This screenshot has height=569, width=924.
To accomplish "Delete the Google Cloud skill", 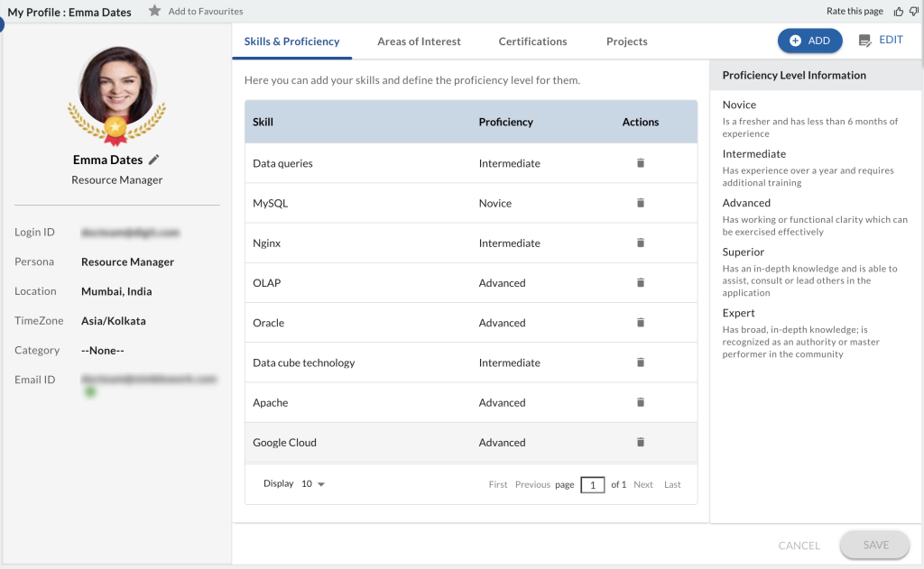I will [x=640, y=442].
